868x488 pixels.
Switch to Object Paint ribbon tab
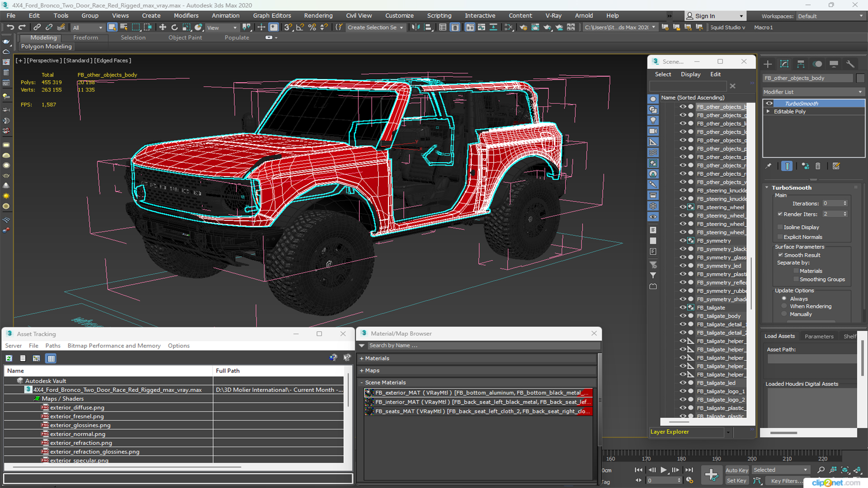tap(185, 38)
